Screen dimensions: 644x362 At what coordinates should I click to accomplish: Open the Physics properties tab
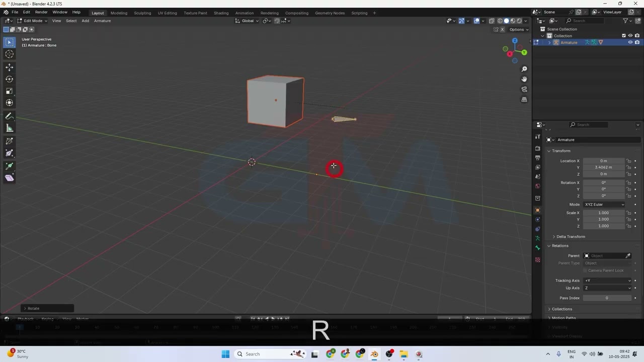tap(537, 219)
